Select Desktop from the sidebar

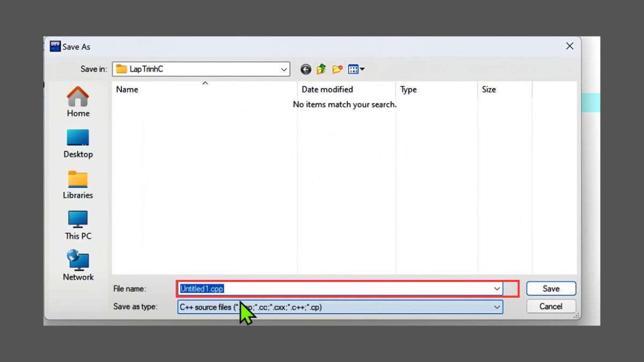(x=77, y=143)
